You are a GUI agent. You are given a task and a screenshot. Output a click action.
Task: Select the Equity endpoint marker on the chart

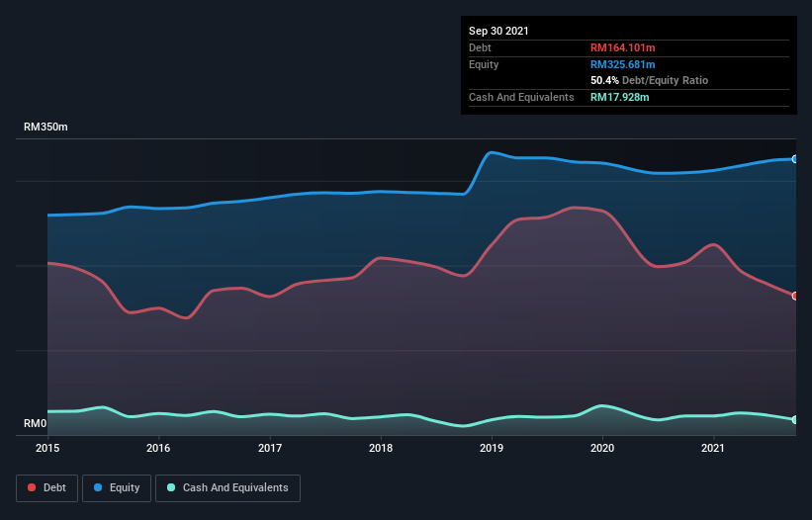point(795,159)
